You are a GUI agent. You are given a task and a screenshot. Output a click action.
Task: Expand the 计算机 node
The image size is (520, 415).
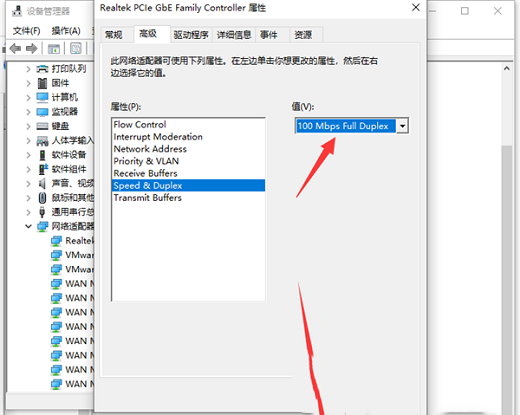point(28,97)
